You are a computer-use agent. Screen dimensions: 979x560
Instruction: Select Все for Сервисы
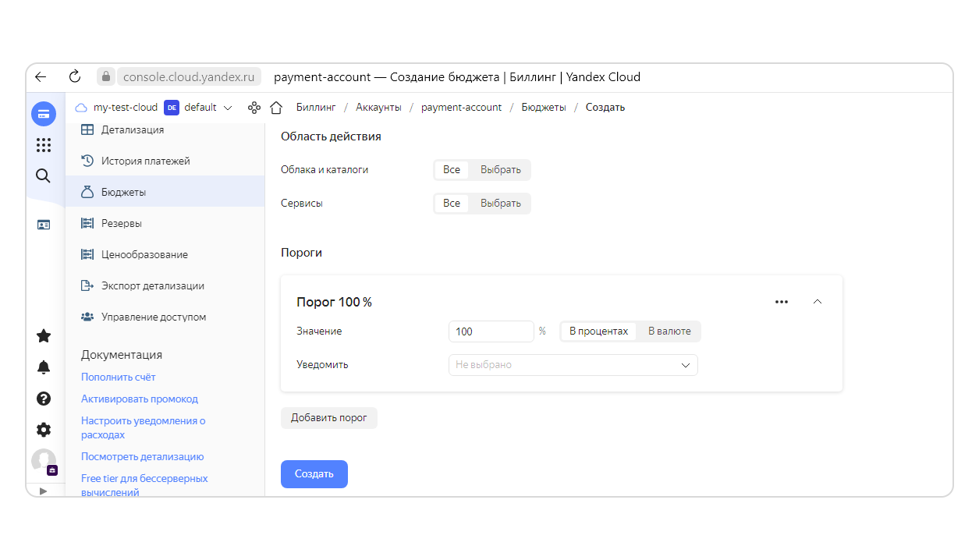tap(452, 203)
